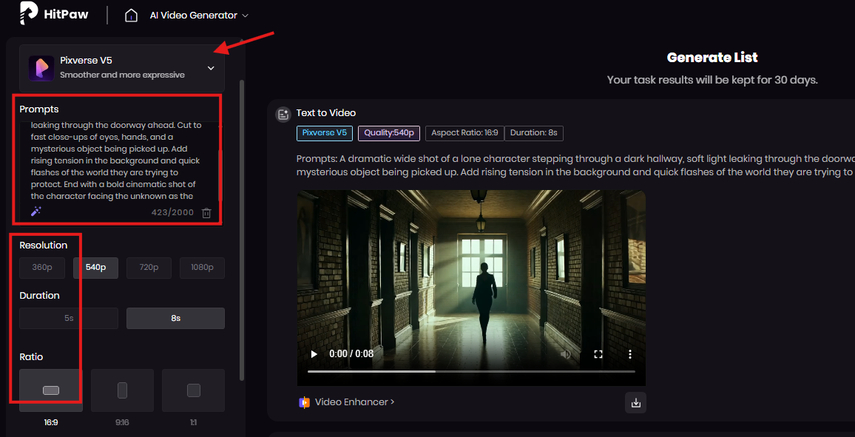Select 720p resolution
855x437 pixels.
[149, 268]
